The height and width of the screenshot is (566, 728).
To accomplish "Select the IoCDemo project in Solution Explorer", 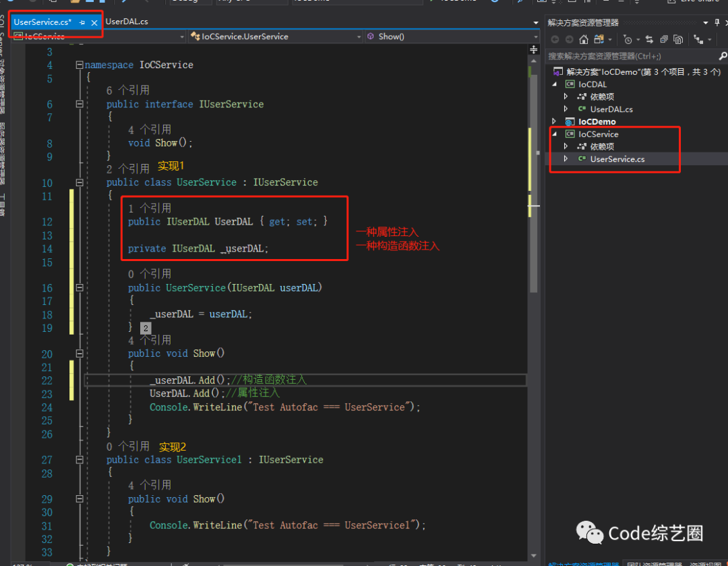I will tap(597, 121).
